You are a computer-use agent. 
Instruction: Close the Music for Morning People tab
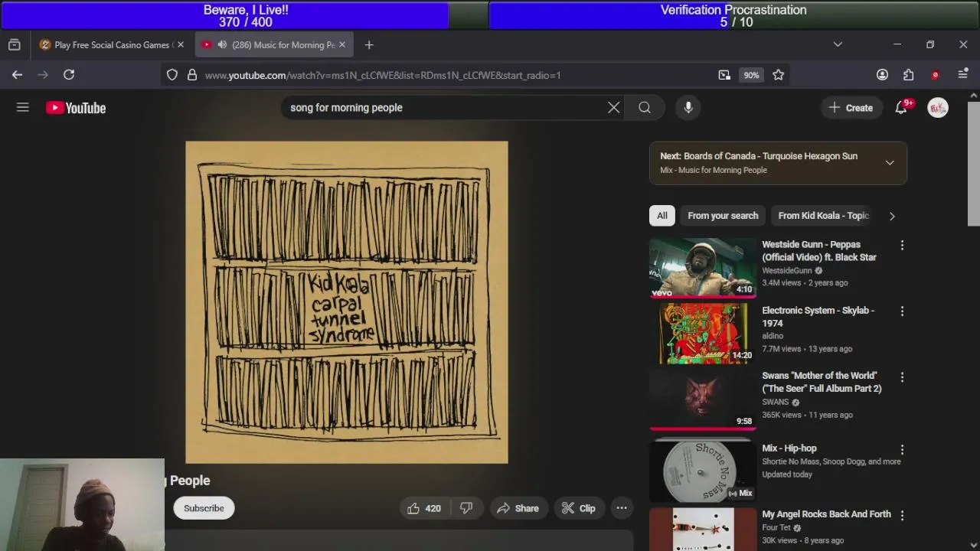pyautogui.click(x=342, y=45)
